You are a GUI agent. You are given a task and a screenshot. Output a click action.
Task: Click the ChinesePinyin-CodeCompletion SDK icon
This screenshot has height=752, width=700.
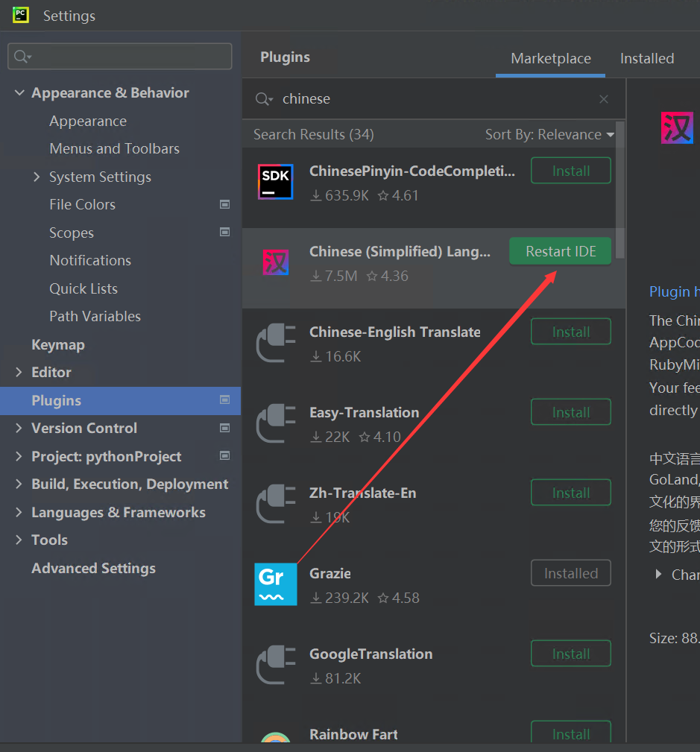click(275, 182)
